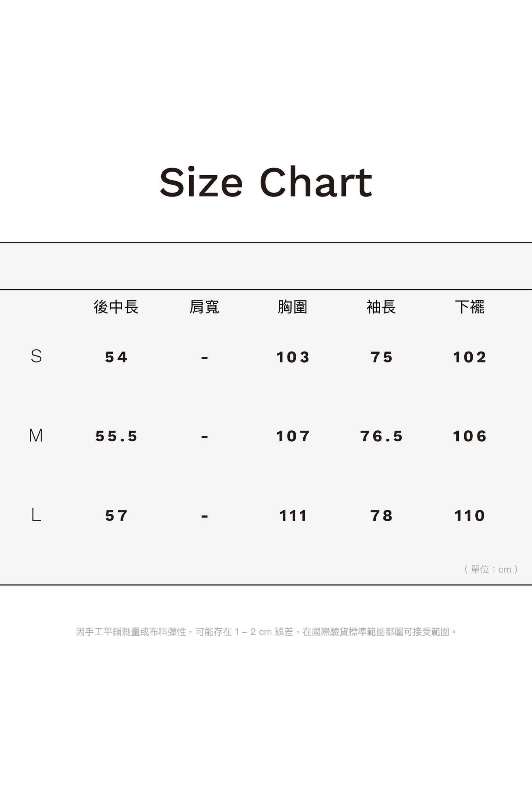Select the 57 value for size L

click(x=116, y=516)
